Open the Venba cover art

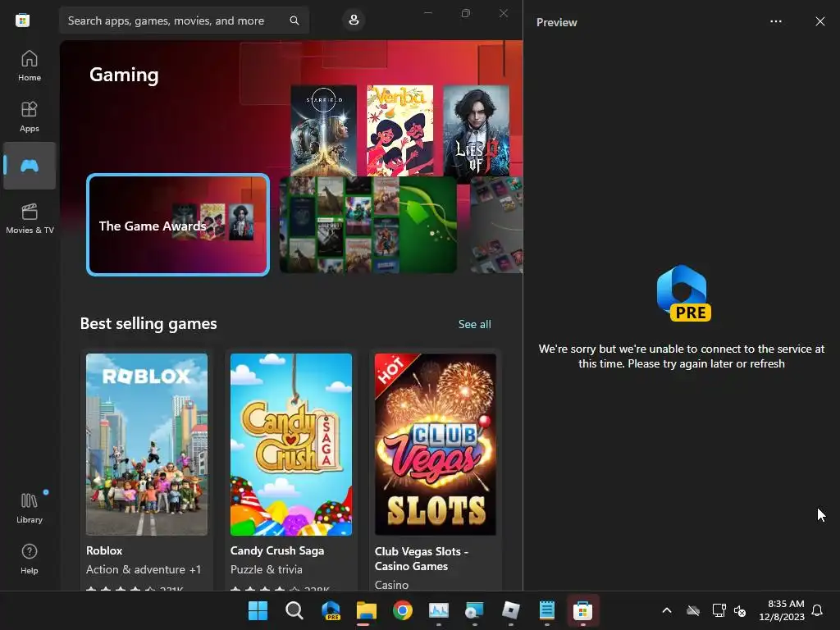400,130
